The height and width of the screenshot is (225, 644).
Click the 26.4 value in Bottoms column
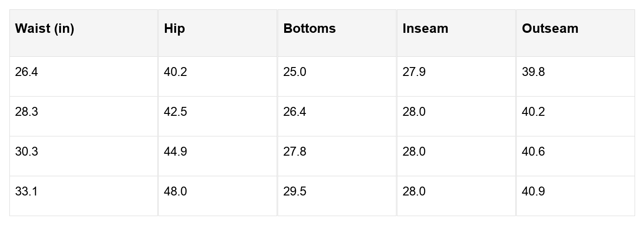[295, 112]
